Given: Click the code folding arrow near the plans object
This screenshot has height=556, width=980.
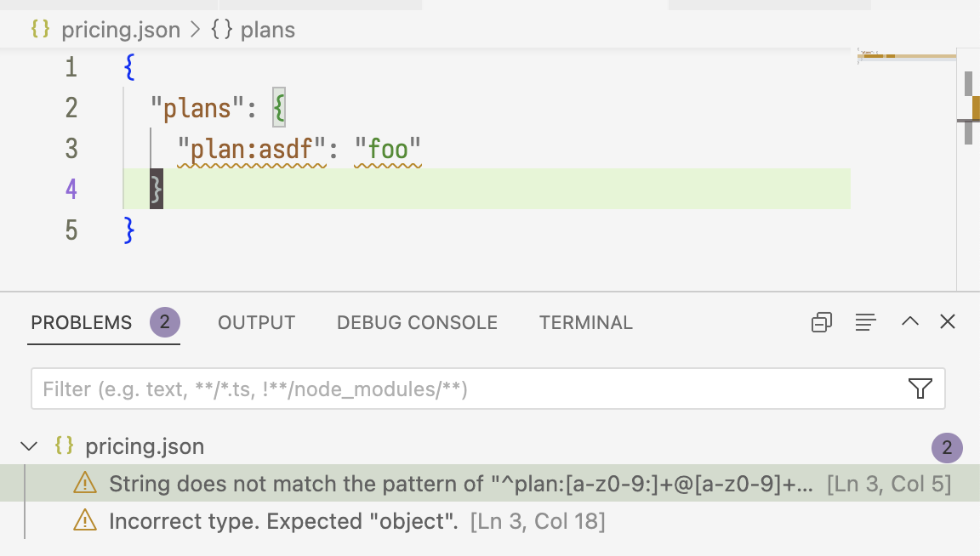Looking at the screenshot, I should 100,108.
